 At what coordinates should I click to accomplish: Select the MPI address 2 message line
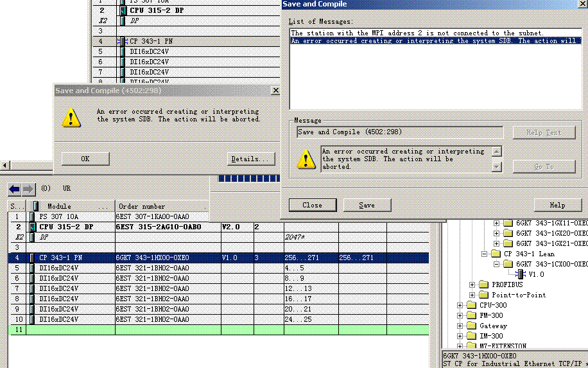pyautogui.click(x=436, y=33)
